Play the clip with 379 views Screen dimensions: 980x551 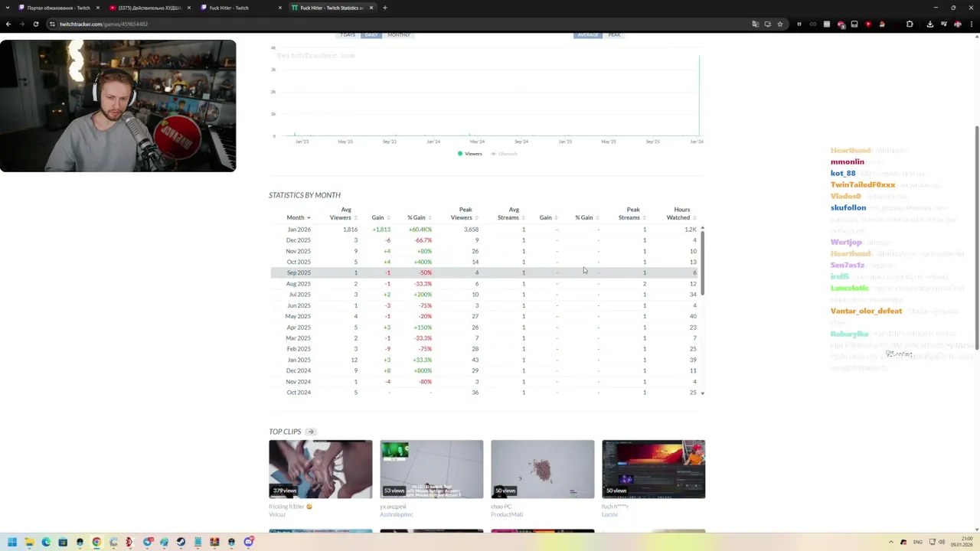320,469
